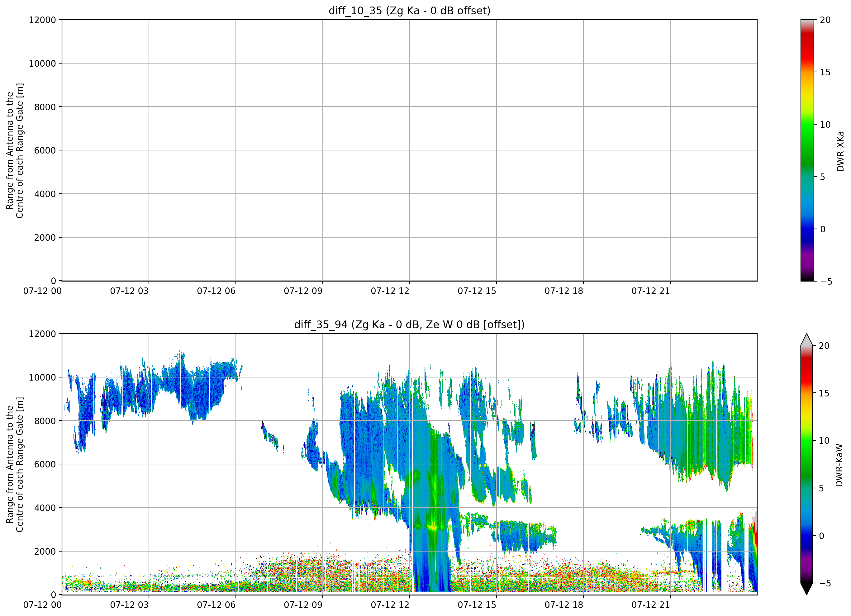
Task: Select the DWR-XKa colorbar label
Action: pos(840,151)
